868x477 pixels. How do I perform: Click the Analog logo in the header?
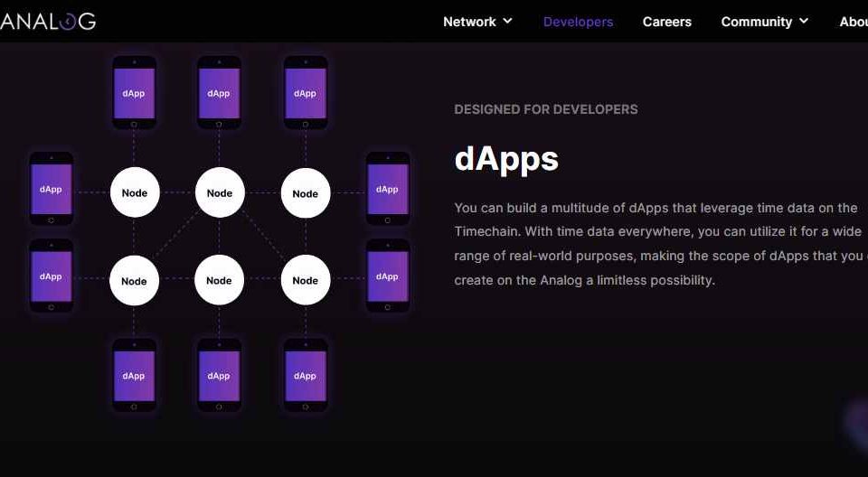[x=47, y=22]
